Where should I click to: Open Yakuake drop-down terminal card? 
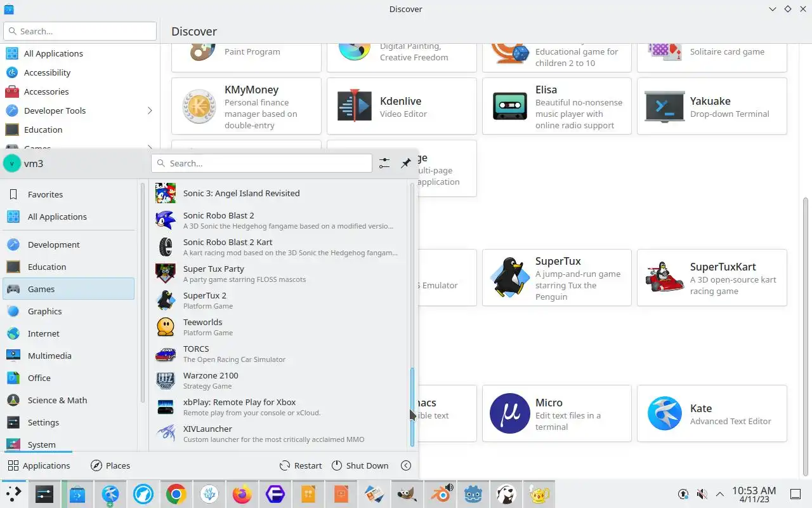click(712, 106)
